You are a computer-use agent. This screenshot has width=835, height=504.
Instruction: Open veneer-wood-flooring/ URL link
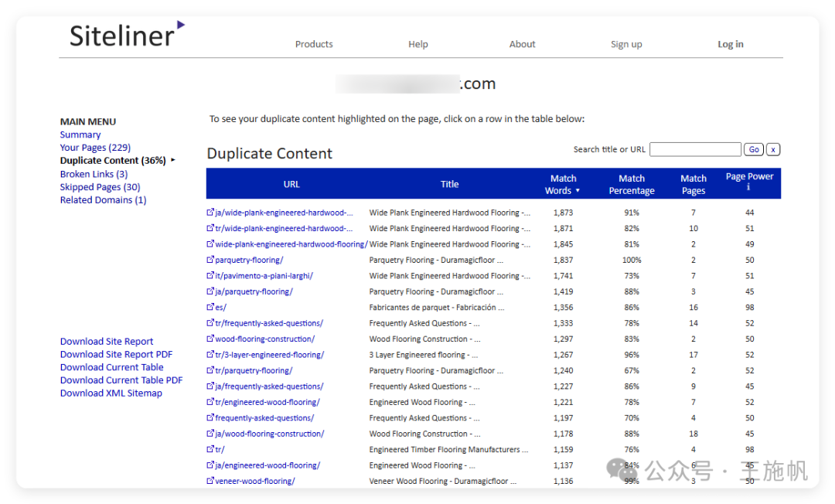255,481
